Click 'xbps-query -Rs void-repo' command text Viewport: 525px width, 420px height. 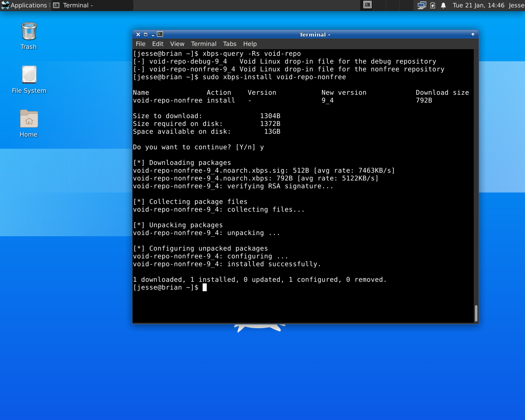[252, 54]
